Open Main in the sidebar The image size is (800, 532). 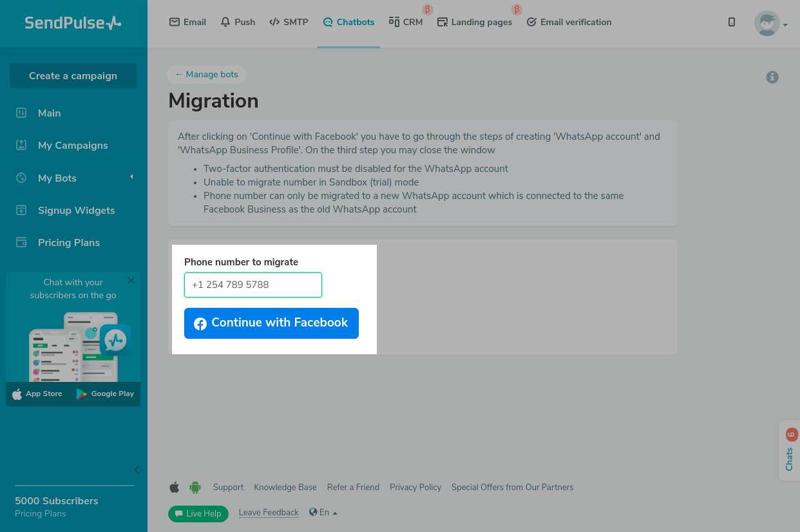[49, 113]
